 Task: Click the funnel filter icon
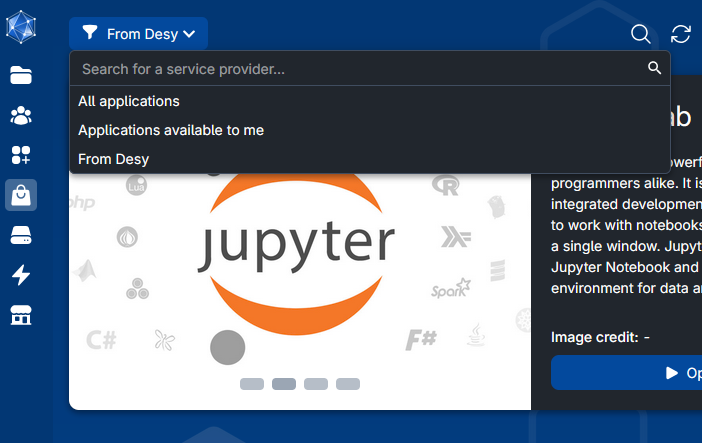pyautogui.click(x=90, y=34)
